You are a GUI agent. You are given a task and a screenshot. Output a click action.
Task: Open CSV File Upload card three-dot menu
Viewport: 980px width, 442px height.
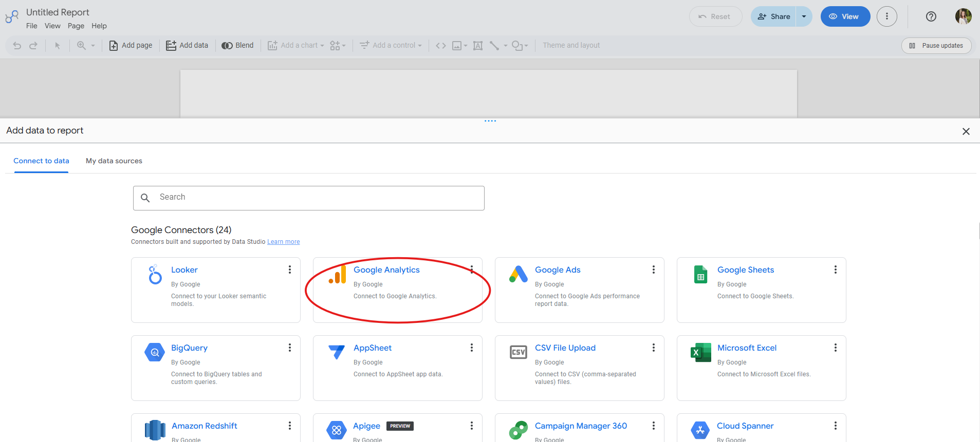(654, 348)
